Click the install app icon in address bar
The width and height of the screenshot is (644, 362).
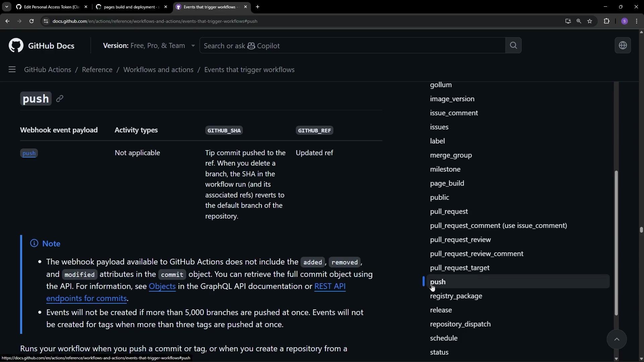click(x=568, y=21)
